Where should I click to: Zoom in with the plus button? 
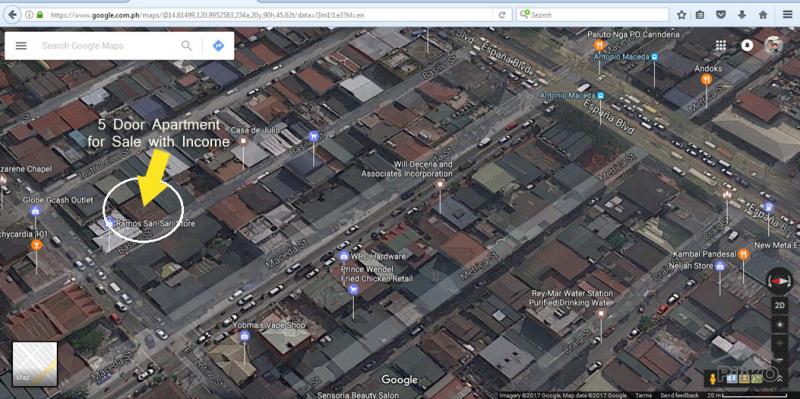tap(780, 344)
